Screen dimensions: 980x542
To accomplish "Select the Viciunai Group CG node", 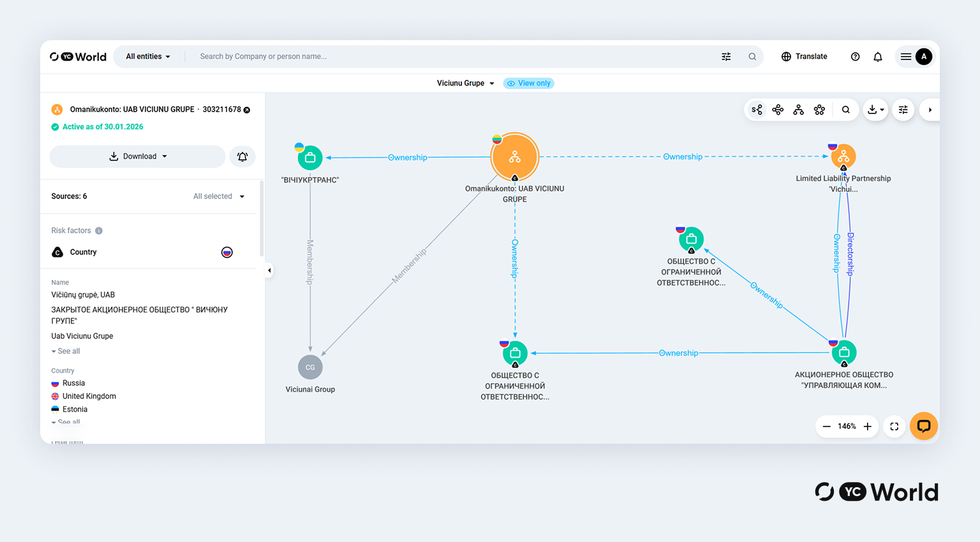I will pyautogui.click(x=310, y=367).
